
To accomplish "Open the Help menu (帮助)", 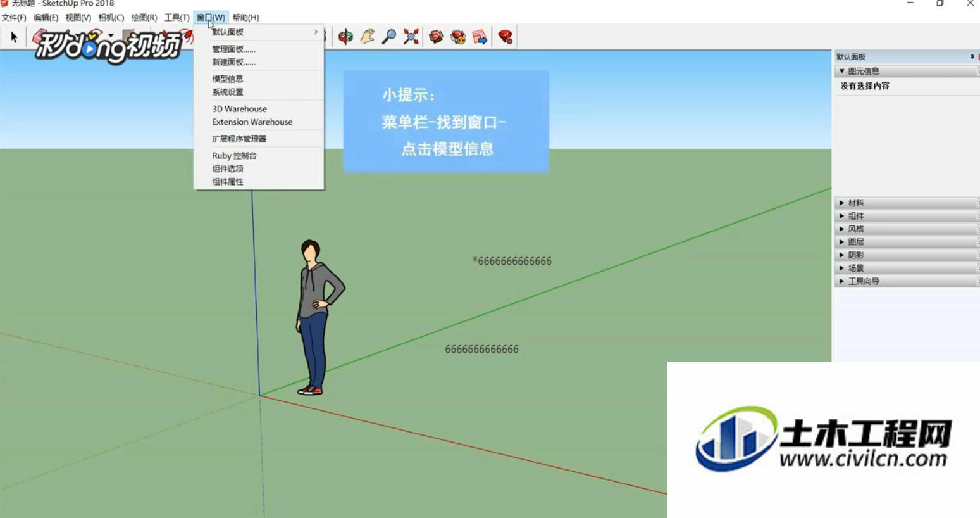I will [x=245, y=17].
